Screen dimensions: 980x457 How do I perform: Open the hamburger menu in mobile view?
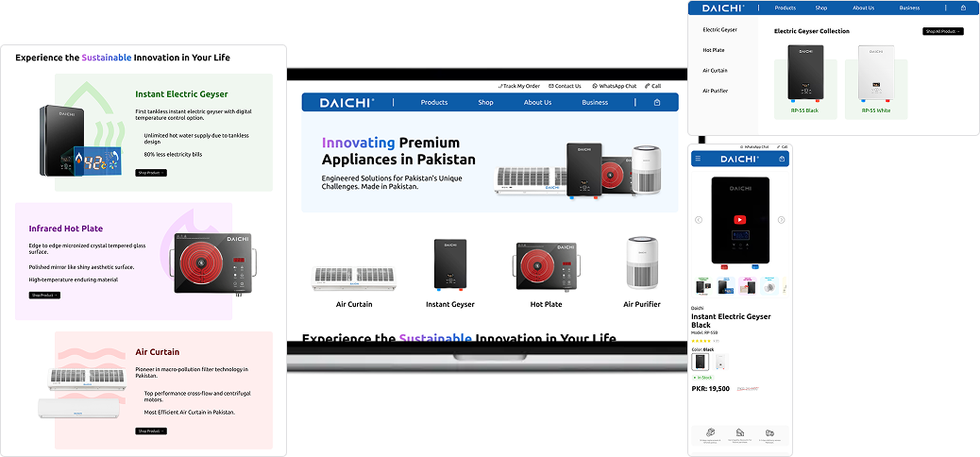[x=698, y=159]
